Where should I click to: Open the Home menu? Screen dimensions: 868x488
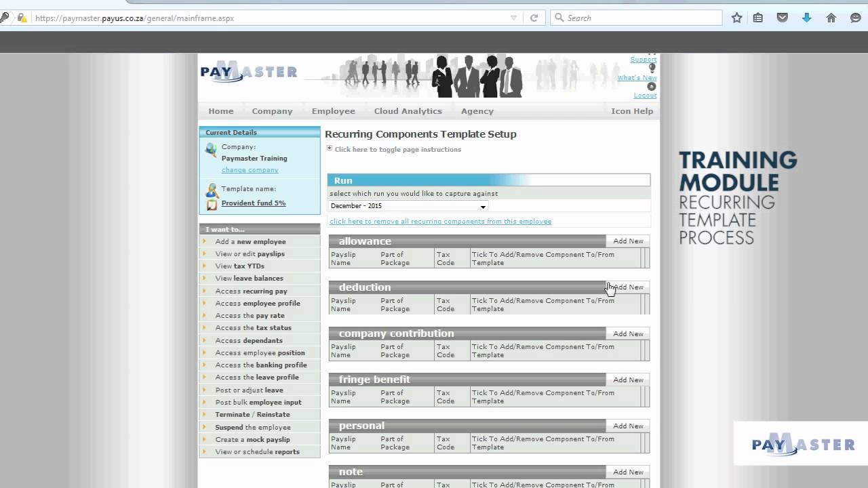pyautogui.click(x=221, y=111)
